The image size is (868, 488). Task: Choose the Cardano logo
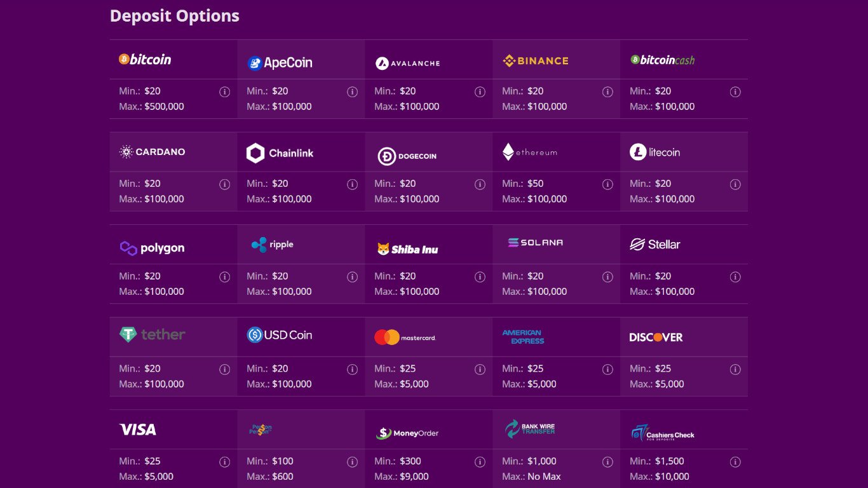[x=152, y=152]
